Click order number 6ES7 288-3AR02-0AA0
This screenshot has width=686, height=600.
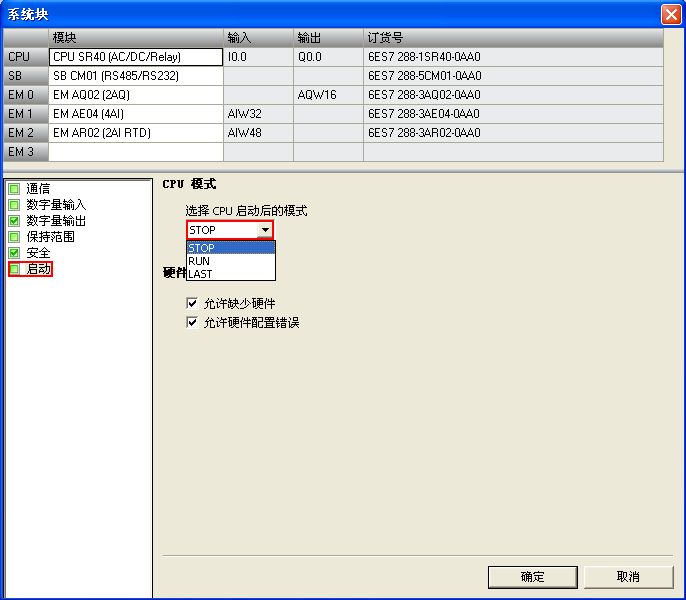coord(513,133)
